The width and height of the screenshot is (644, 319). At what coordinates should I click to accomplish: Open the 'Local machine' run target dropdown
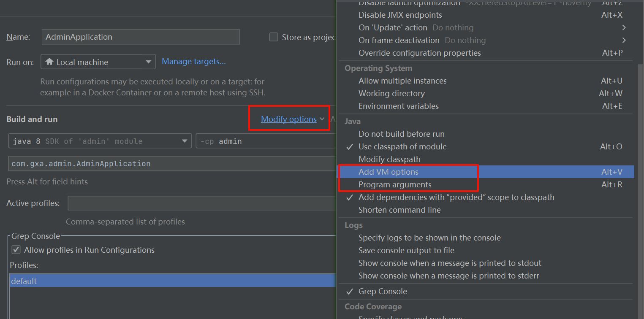point(98,62)
